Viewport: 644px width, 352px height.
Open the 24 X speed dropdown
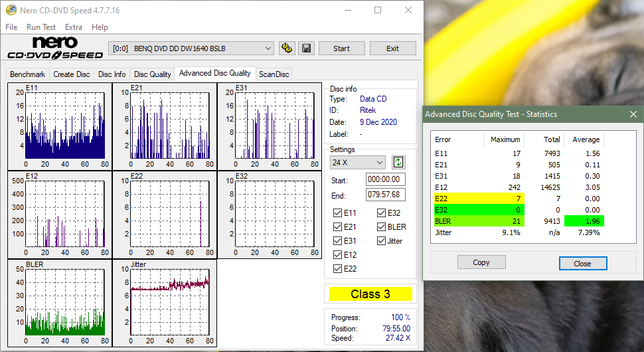pyautogui.click(x=357, y=162)
